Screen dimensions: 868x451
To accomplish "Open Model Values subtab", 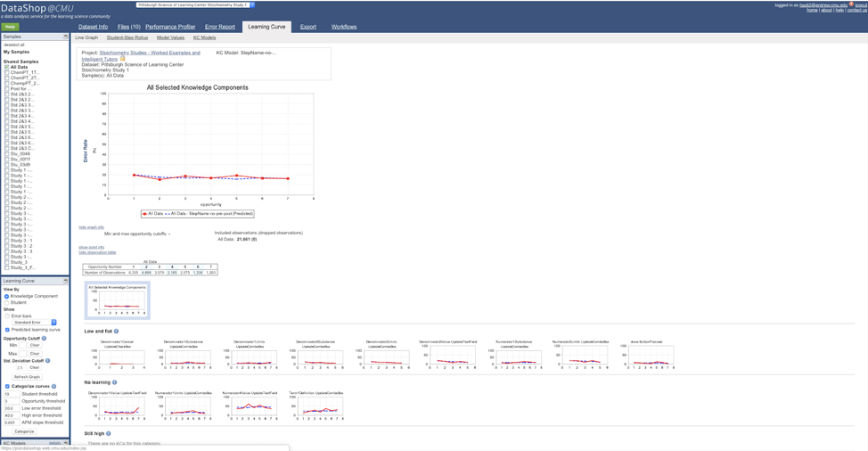I will pyautogui.click(x=170, y=37).
